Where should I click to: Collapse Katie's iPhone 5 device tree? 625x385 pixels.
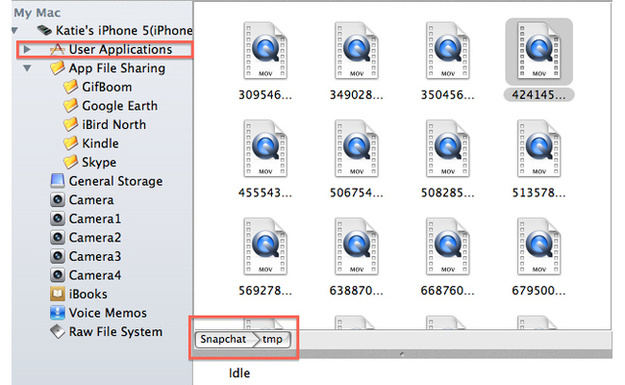pyautogui.click(x=15, y=30)
